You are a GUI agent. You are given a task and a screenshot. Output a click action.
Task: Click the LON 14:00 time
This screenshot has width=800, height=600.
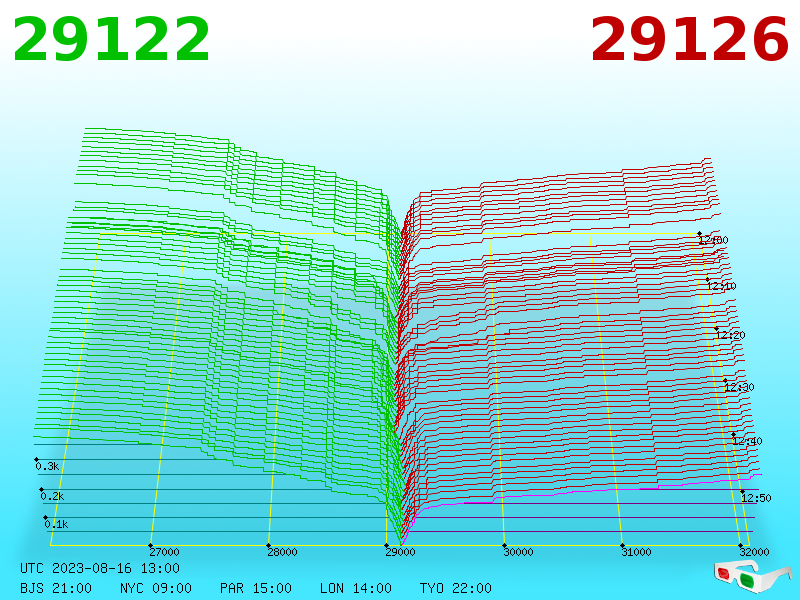click(356, 588)
